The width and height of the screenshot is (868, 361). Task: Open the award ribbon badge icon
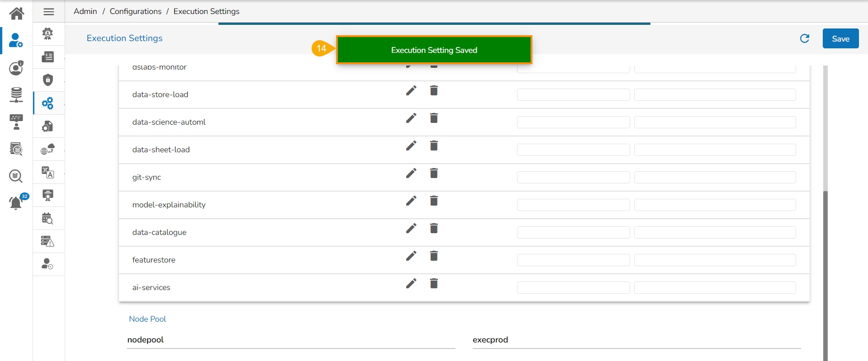coord(47,33)
